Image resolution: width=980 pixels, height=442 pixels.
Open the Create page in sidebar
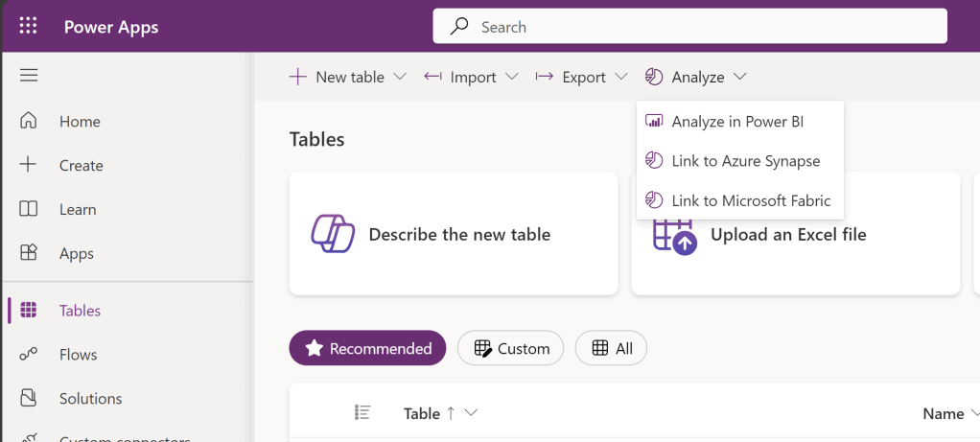pos(81,166)
